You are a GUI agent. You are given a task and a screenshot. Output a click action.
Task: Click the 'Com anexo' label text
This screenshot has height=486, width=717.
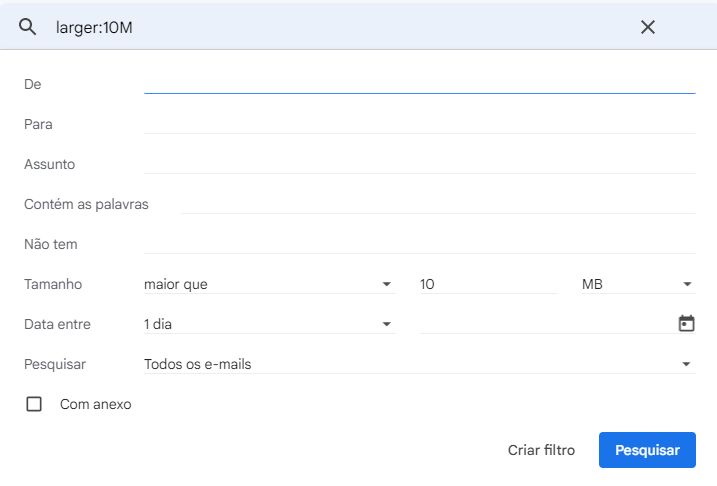pos(96,404)
